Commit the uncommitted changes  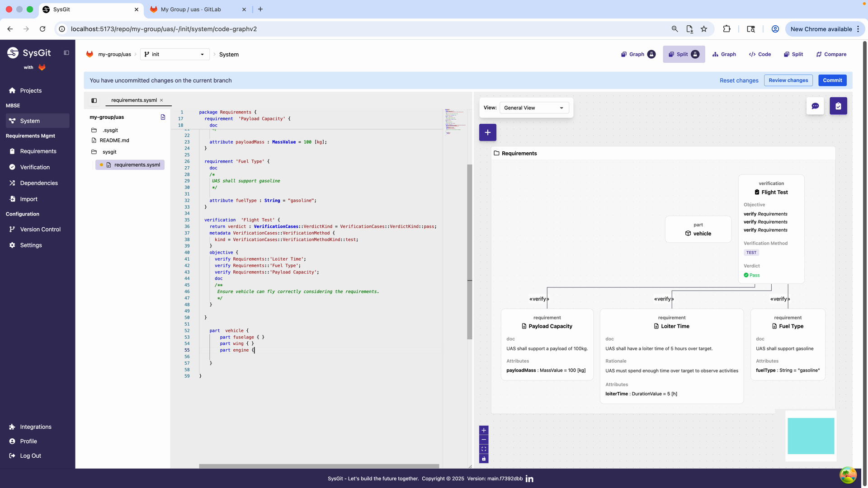[832, 80]
